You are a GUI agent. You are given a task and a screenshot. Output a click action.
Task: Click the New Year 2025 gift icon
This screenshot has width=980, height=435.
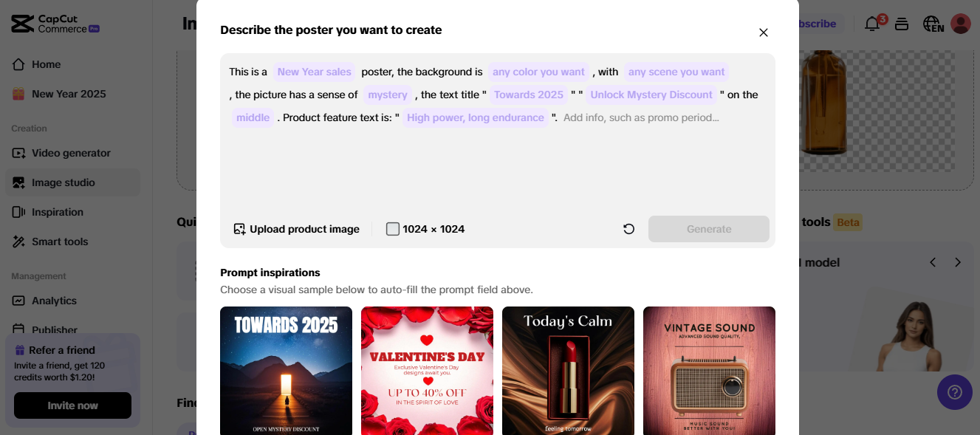pyautogui.click(x=18, y=94)
